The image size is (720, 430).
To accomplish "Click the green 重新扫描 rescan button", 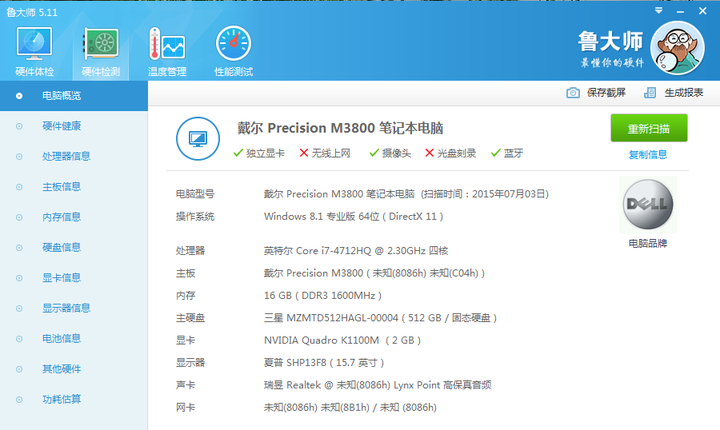I will click(x=649, y=128).
